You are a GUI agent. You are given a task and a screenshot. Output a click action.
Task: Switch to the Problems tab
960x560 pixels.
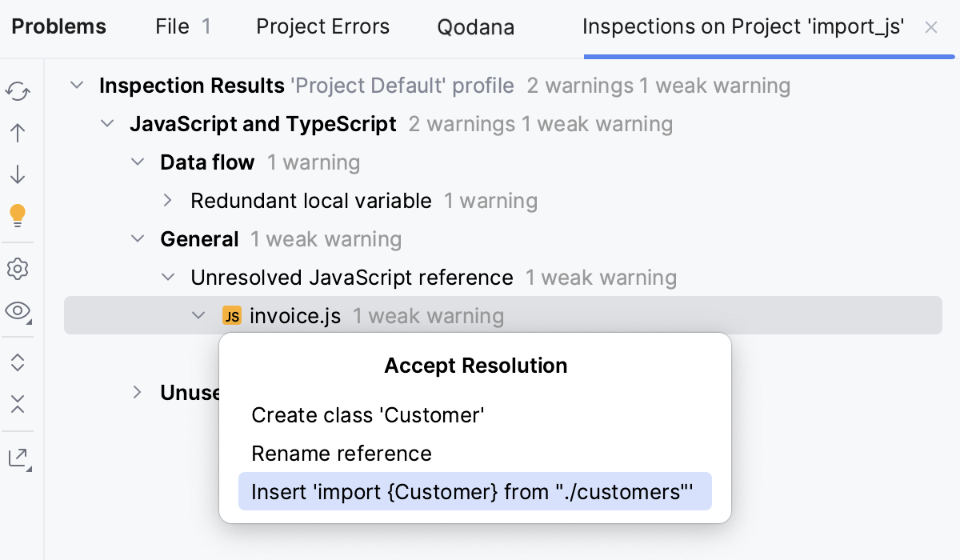coord(58,26)
